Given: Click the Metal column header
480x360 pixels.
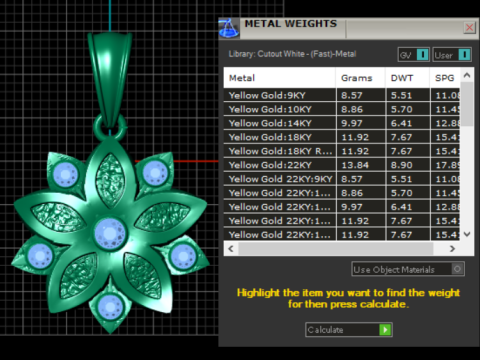Looking at the screenshot, I should point(279,78).
